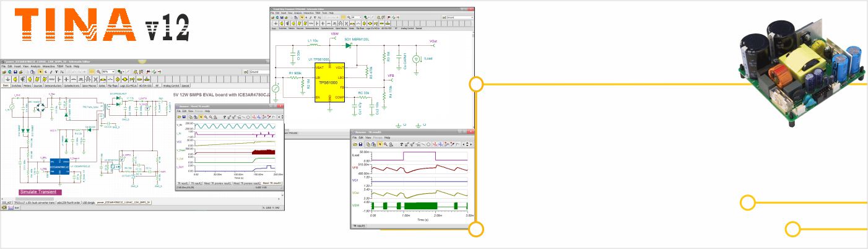The image size is (868, 249).
Task: Select pointer tool in the Mixed TR result3 toolbar
Action: click(x=201, y=117)
